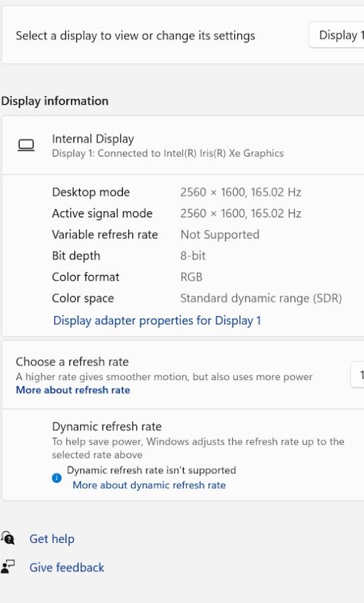The height and width of the screenshot is (603, 364).
Task: Select the Dynamic refresh rate section
Action: pyautogui.click(x=183, y=454)
